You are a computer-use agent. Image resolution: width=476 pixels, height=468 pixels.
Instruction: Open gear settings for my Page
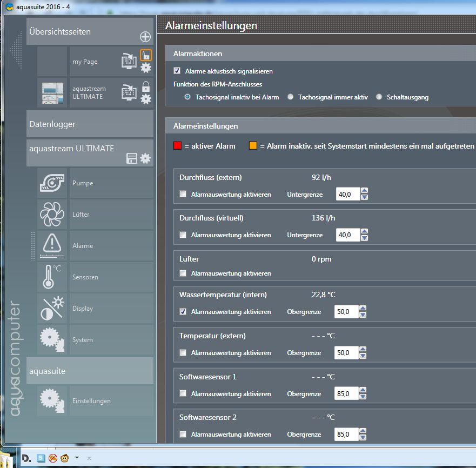(146, 68)
